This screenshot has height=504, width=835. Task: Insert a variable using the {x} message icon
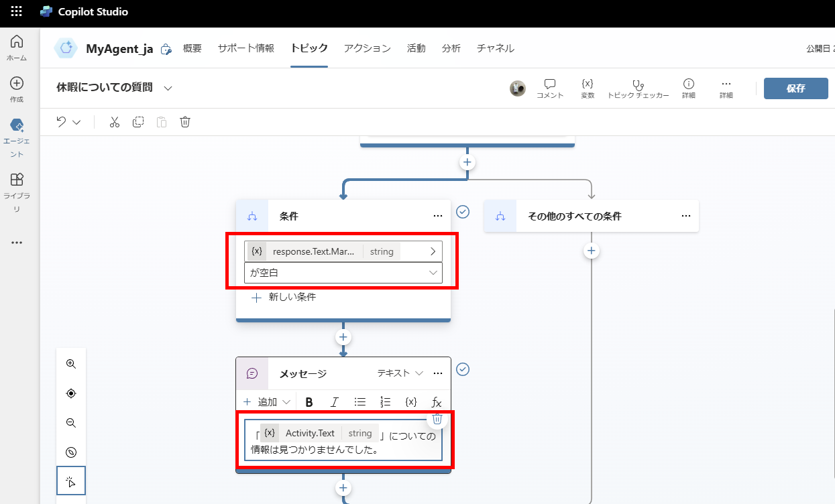pos(410,401)
